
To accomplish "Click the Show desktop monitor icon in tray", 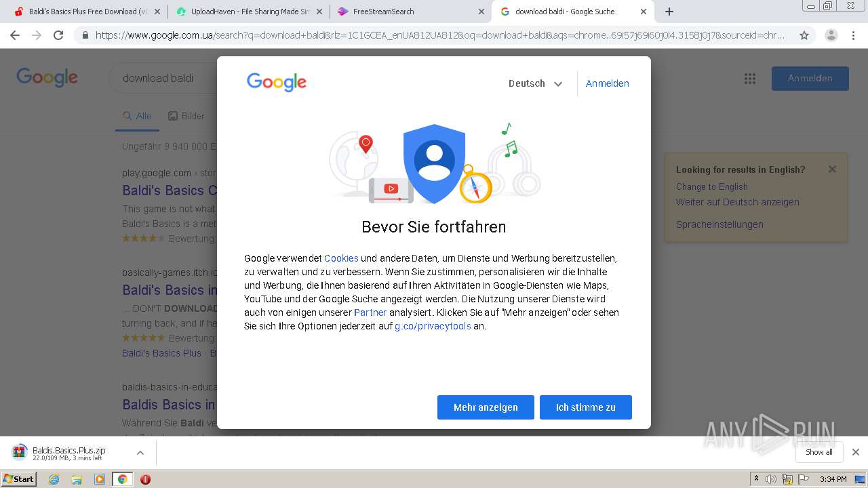I will click(x=860, y=479).
